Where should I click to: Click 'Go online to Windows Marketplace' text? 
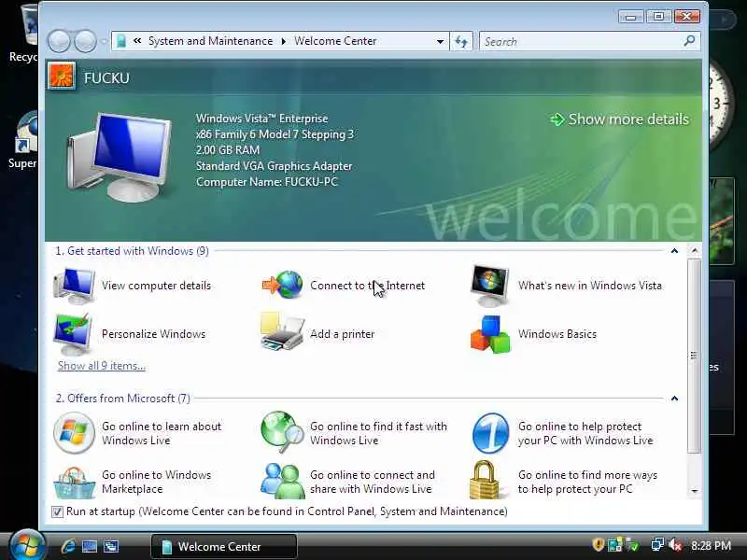point(157,482)
